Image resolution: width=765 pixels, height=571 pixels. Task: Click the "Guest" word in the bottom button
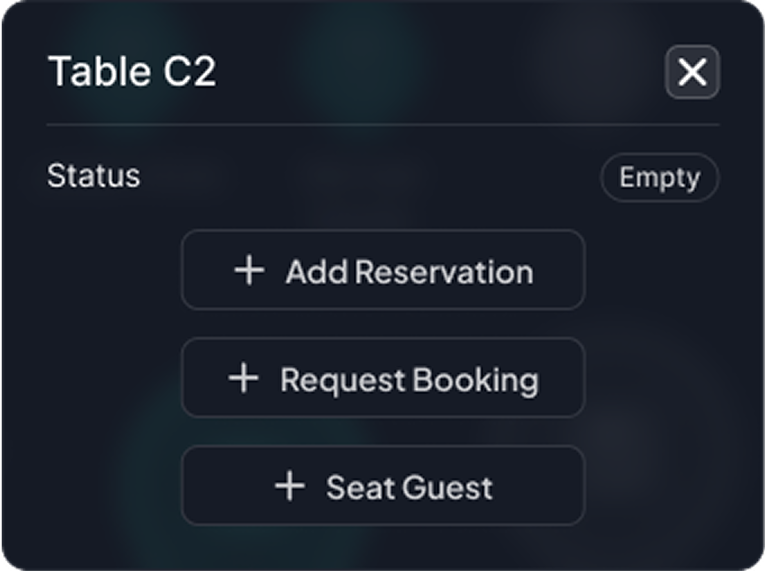[x=449, y=487]
